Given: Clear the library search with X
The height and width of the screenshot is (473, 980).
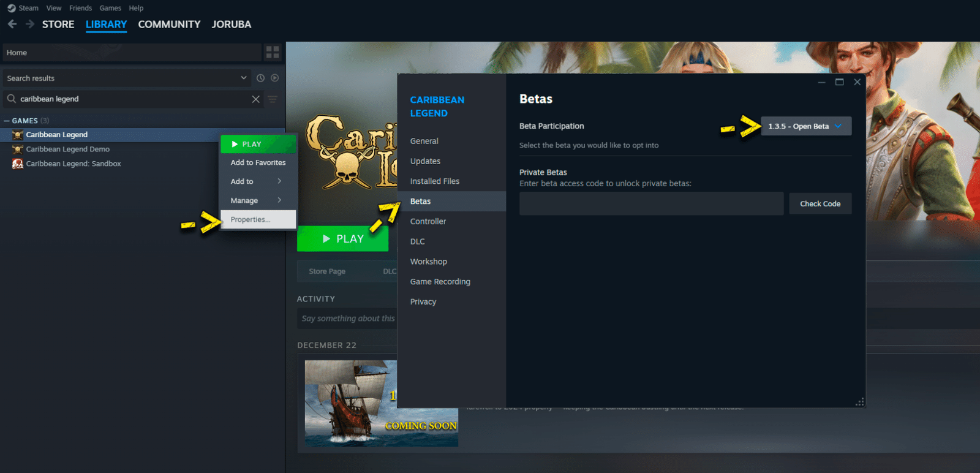Looking at the screenshot, I should point(256,99).
